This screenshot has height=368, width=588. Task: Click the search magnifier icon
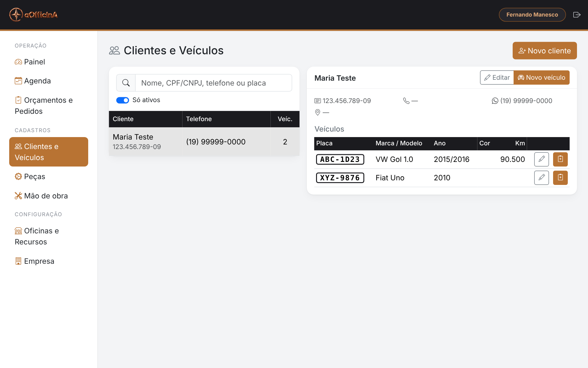click(x=126, y=83)
